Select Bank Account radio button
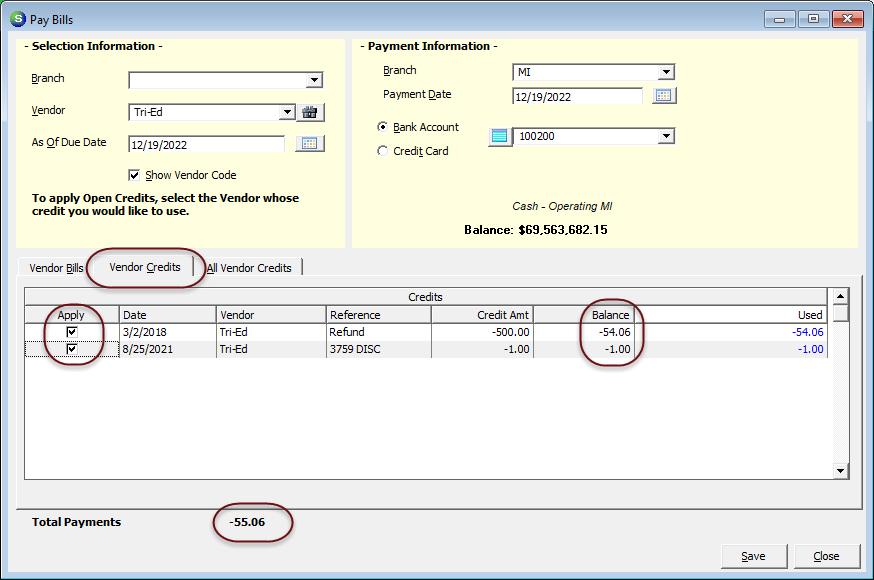This screenshot has height=580, width=874. pyautogui.click(x=382, y=127)
